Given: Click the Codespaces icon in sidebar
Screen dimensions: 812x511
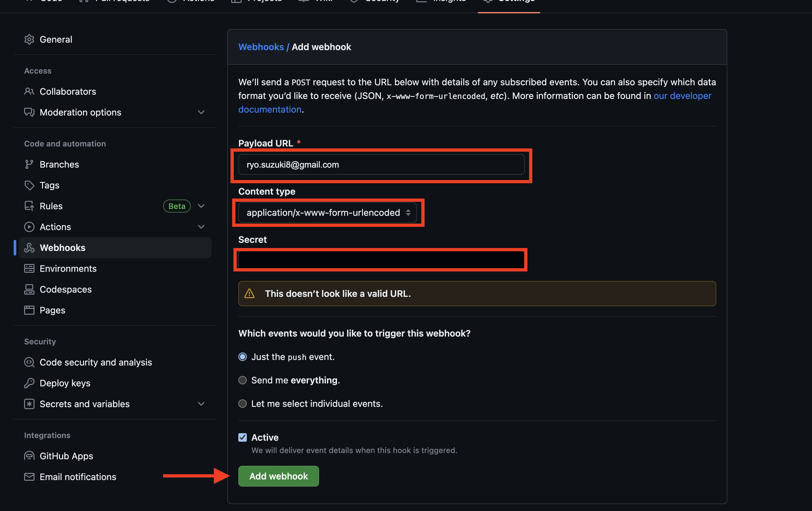Looking at the screenshot, I should (x=28, y=288).
